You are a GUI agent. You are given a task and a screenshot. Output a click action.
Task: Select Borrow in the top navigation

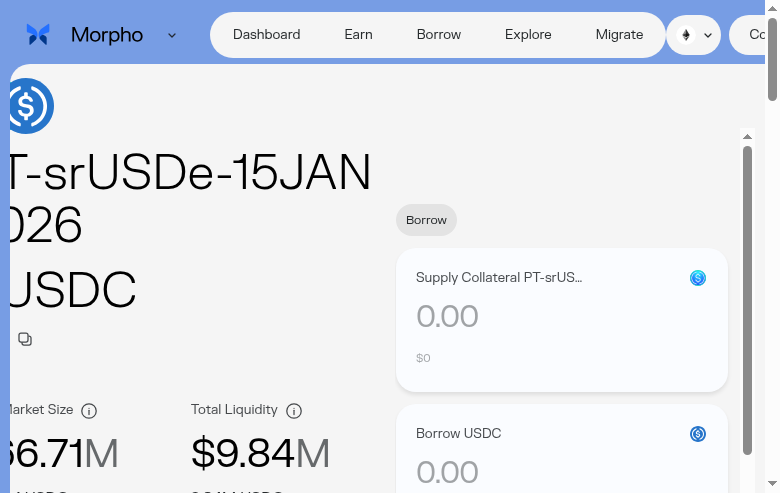[439, 35]
